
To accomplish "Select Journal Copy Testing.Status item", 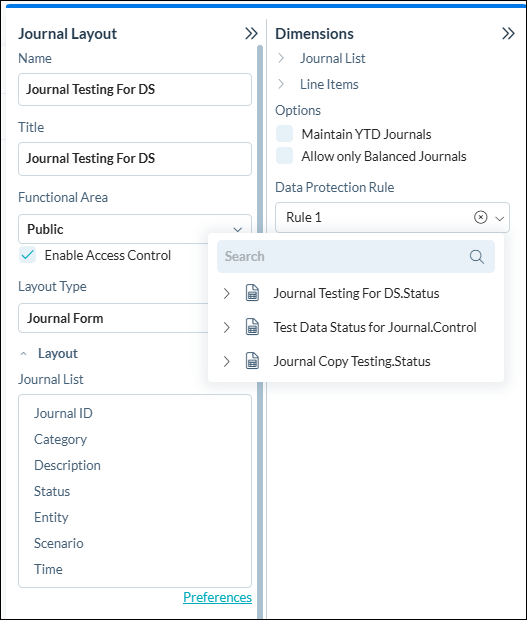I will [352, 361].
